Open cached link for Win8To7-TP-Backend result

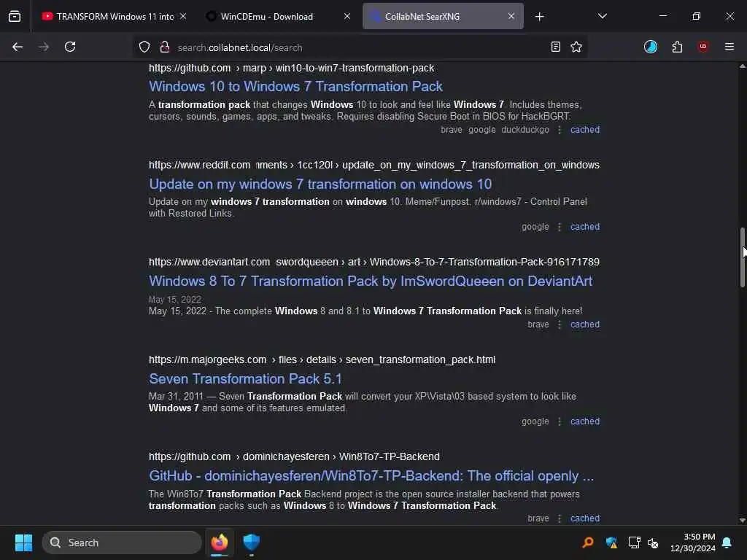[585, 518]
